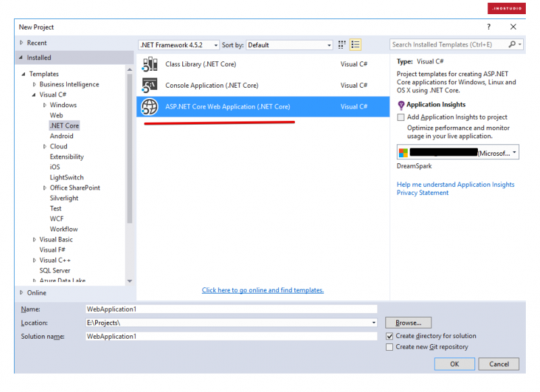Collapse the Templates tree node
This screenshot has width=540, height=392.
tap(24, 74)
